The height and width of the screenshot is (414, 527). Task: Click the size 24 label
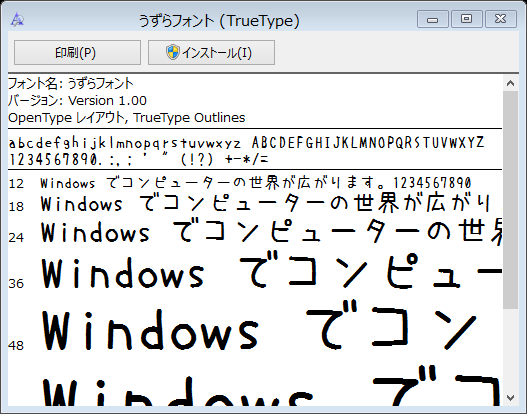tap(16, 238)
